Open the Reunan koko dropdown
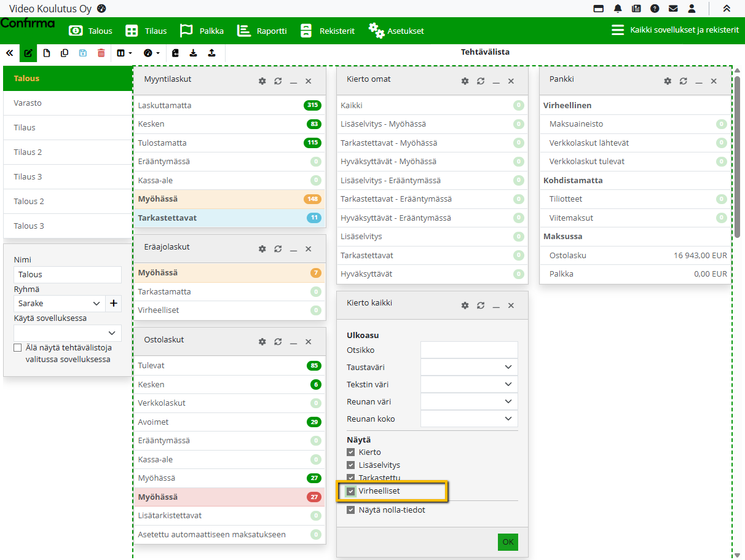Image resolution: width=745 pixels, height=560 pixels. point(469,419)
